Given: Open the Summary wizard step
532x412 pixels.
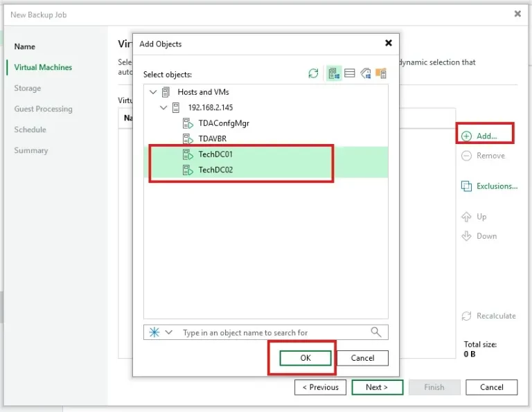Looking at the screenshot, I should click(31, 150).
